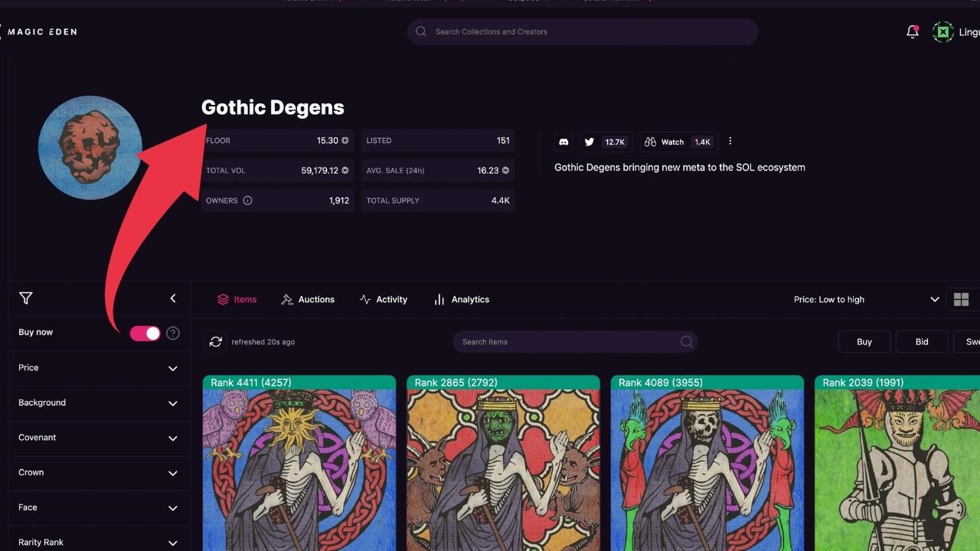980x551 pixels.
Task: Disable the Buy now toggle
Action: pos(145,333)
